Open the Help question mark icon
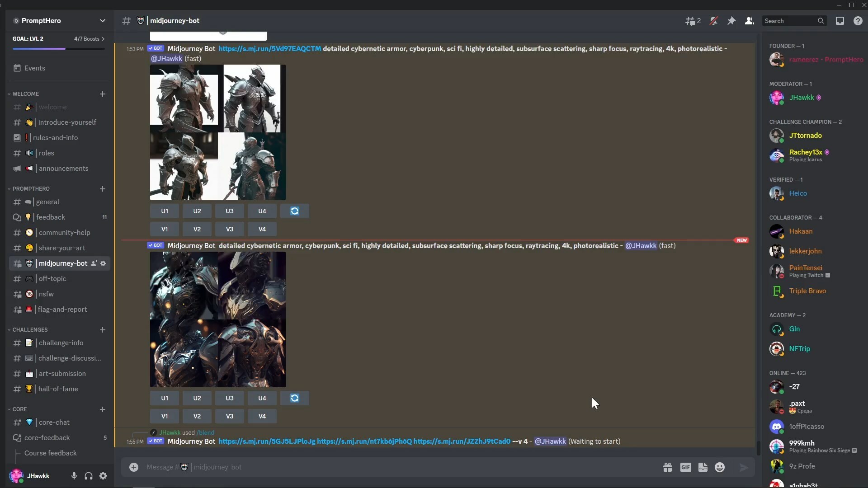Screen dimensions: 868x488 858,21
